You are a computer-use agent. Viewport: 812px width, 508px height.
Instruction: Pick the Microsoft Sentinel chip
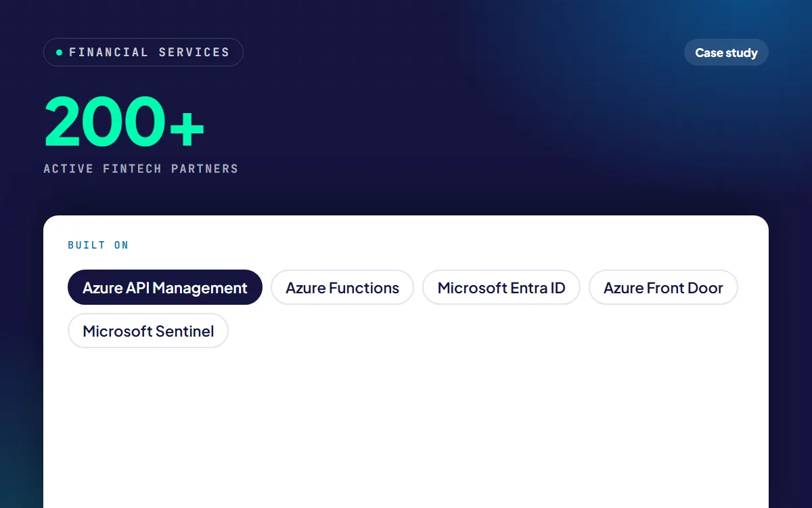148,331
